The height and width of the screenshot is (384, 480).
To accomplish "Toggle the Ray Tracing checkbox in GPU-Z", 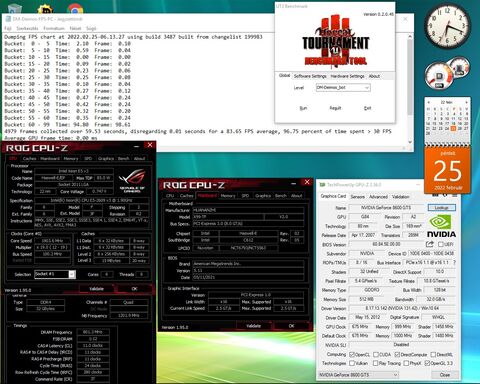I will click(x=376, y=363).
